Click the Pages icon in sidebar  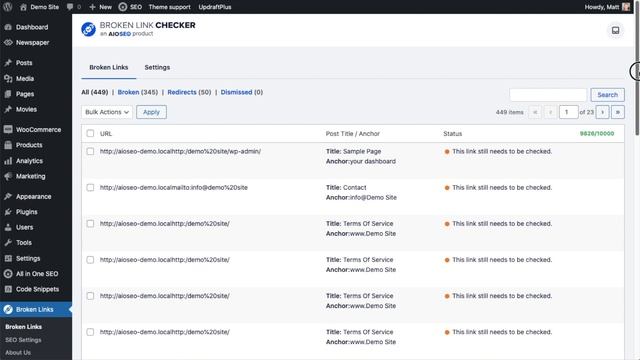(8, 94)
